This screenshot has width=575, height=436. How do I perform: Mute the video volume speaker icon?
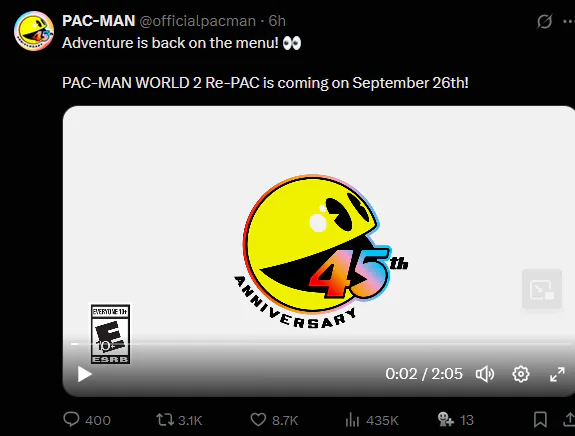coord(485,374)
